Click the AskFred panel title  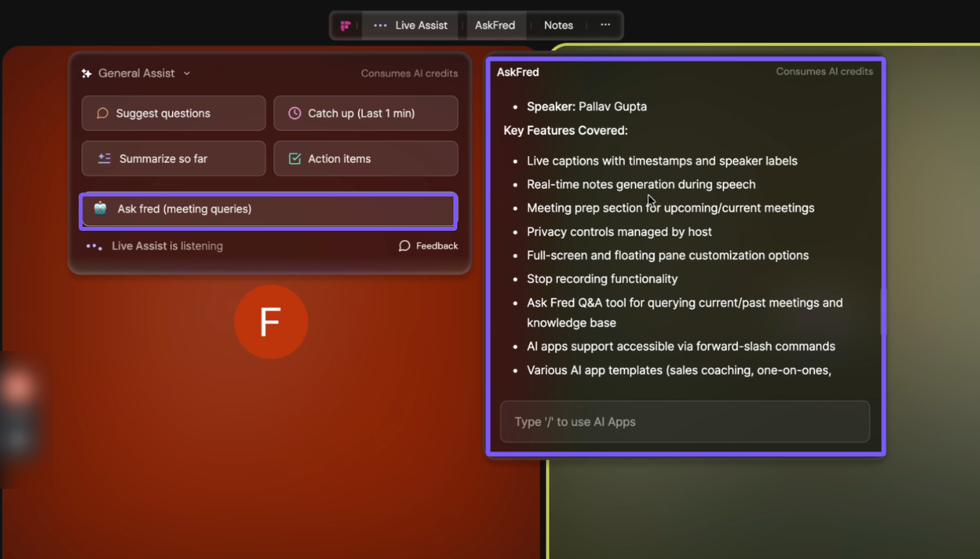click(518, 72)
